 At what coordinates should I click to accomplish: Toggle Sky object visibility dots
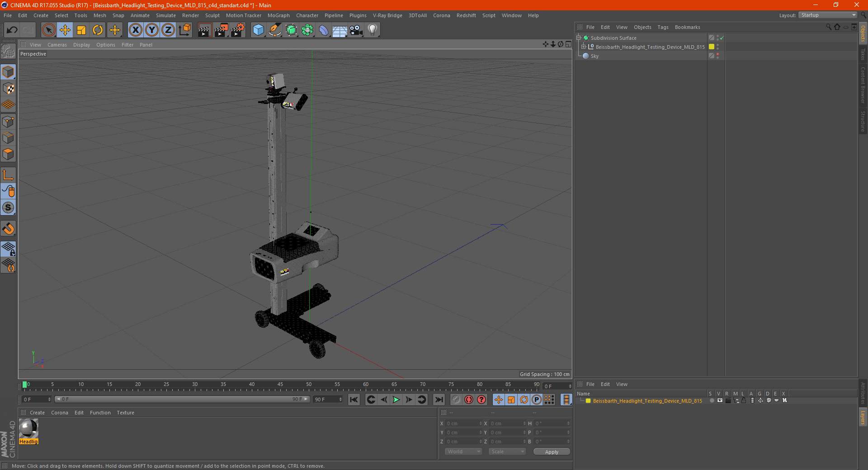click(x=717, y=56)
